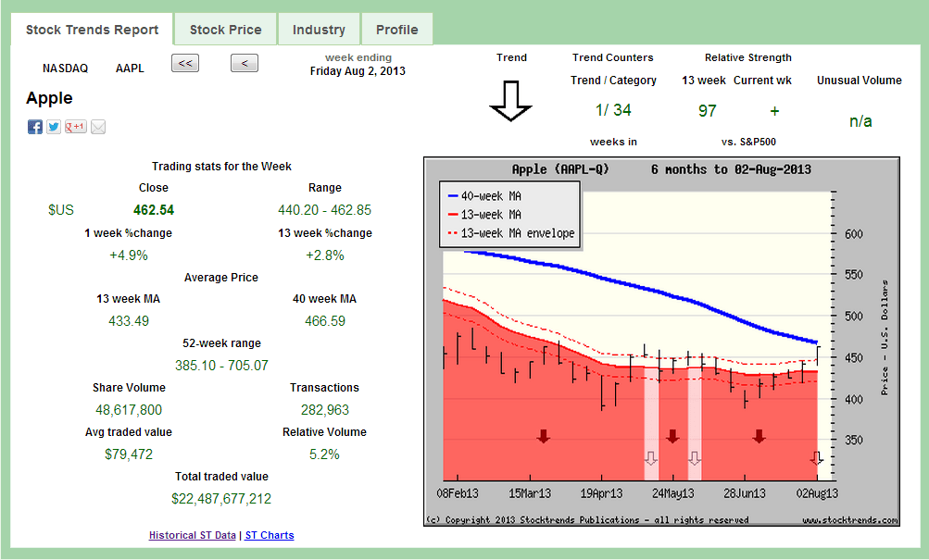Follow the ST Charts link
The image size is (929, 560).
(270, 535)
